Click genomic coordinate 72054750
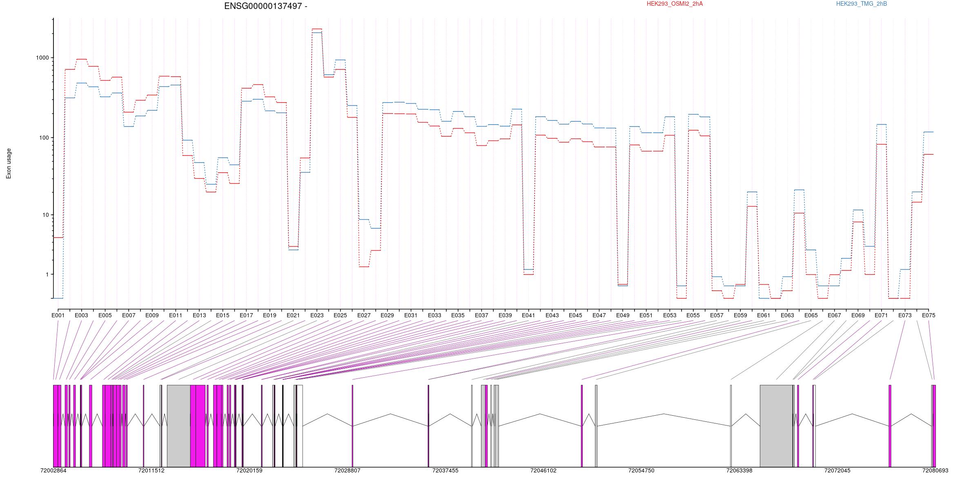 (x=641, y=470)
